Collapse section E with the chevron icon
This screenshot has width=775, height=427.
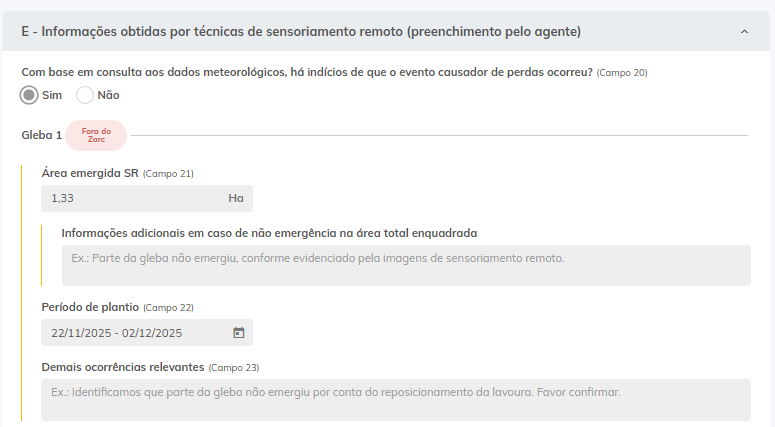[x=744, y=32]
